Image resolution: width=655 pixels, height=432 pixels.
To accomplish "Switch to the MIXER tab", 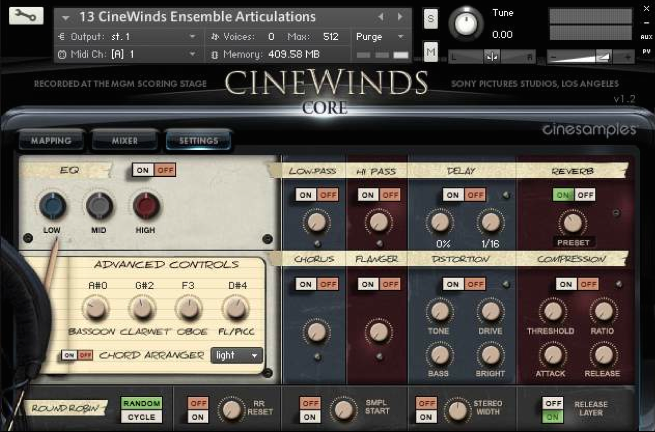I will tap(124, 141).
